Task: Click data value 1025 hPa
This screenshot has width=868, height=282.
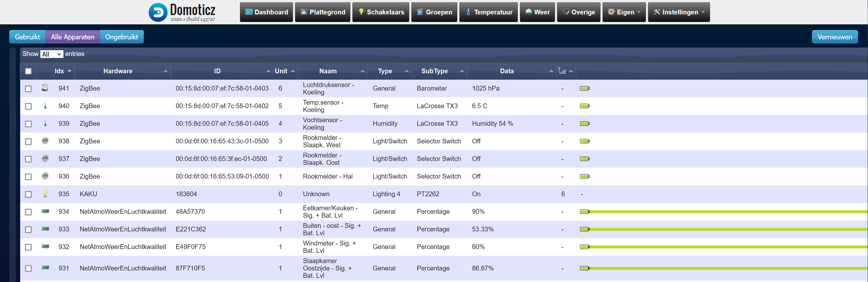Action: click(x=486, y=88)
